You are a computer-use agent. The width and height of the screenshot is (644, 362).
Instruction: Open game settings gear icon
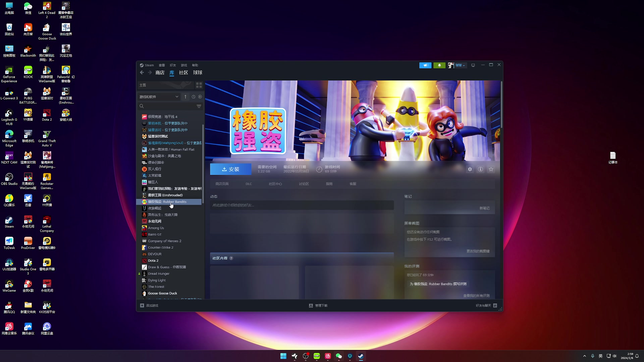point(470,170)
